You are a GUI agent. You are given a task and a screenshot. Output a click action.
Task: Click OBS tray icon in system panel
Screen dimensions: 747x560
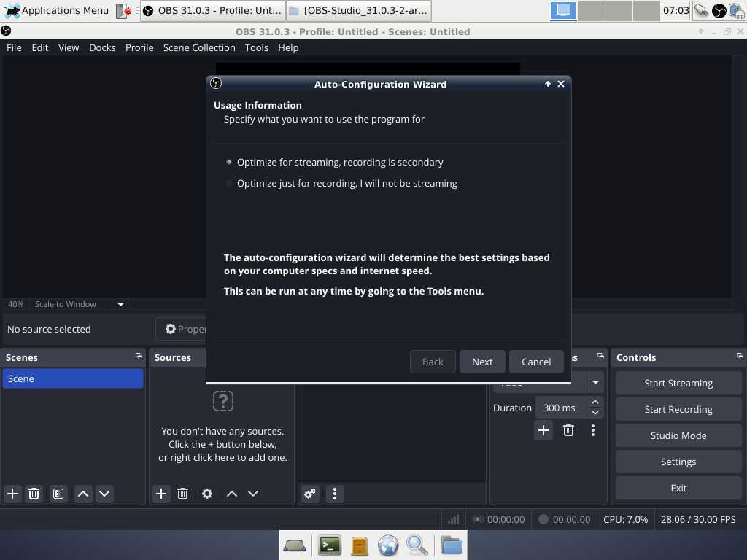719,10
